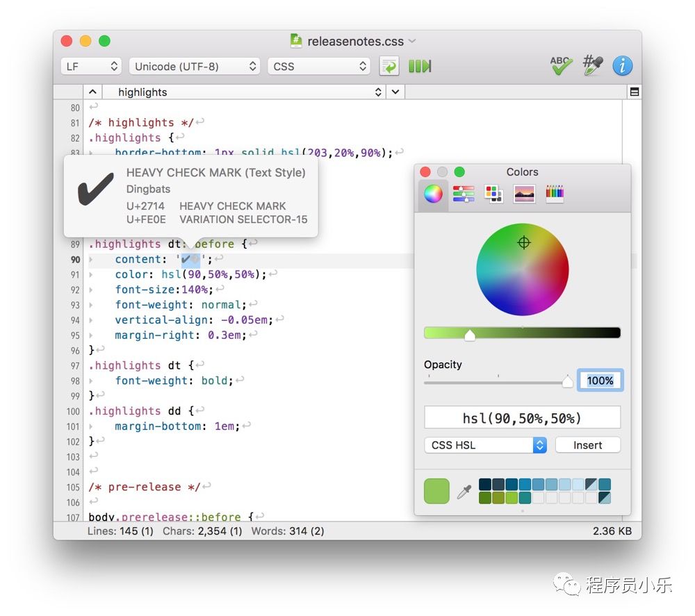The width and height of the screenshot is (695, 616).
Task: Click the opacity slider handle
Action: click(567, 381)
